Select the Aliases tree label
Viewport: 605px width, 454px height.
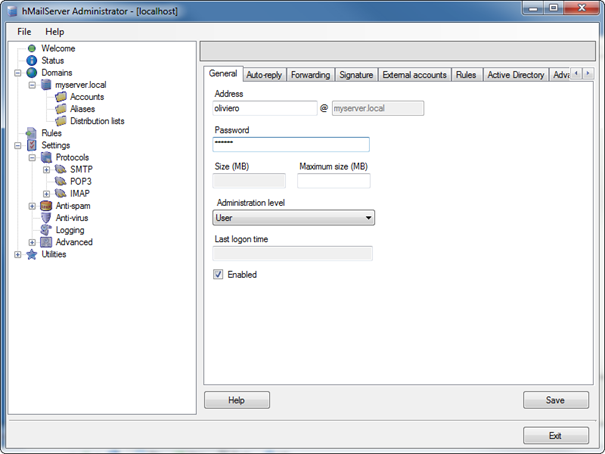(83, 109)
